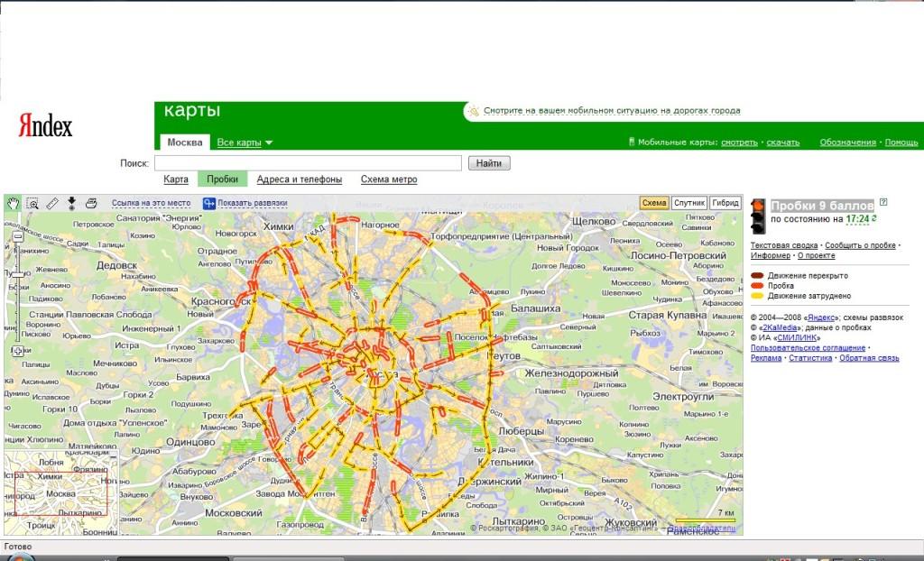This screenshot has height=561, width=924.
Task: Click the yellow Движение затруднено swatch
Action: pyautogui.click(x=757, y=296)
